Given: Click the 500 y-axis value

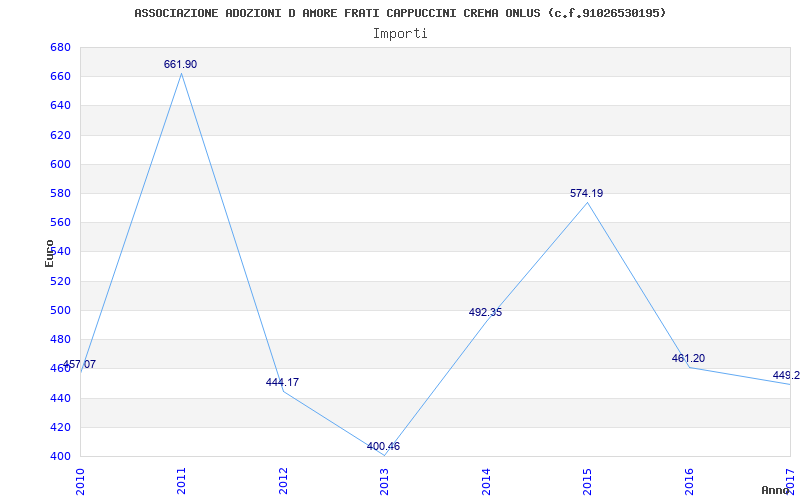Looking at the screenshot, I should (x=60, y=310).
